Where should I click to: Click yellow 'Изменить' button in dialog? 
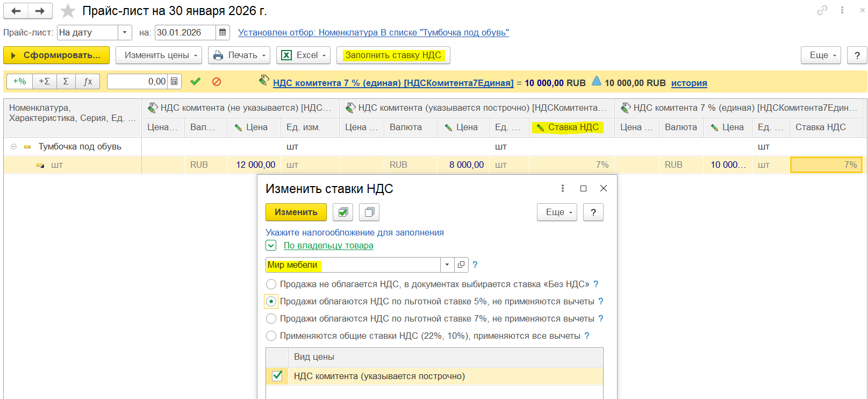(296, 212)
